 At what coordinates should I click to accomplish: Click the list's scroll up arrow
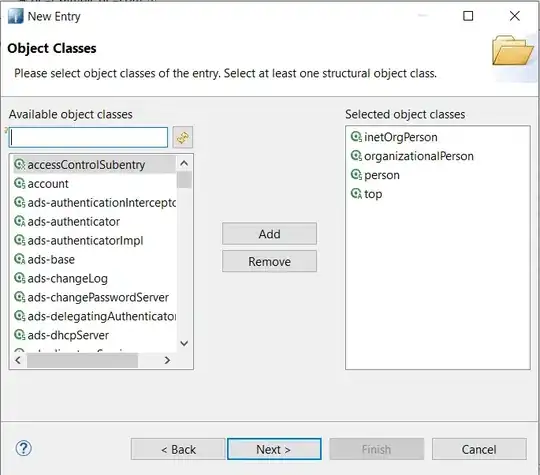[x=184, y=163]
